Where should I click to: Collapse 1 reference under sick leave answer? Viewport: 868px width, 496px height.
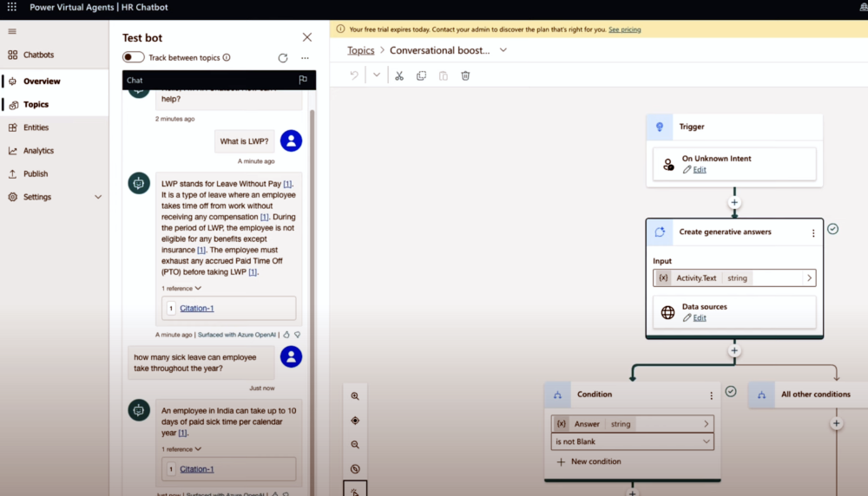tap(181, 449)
